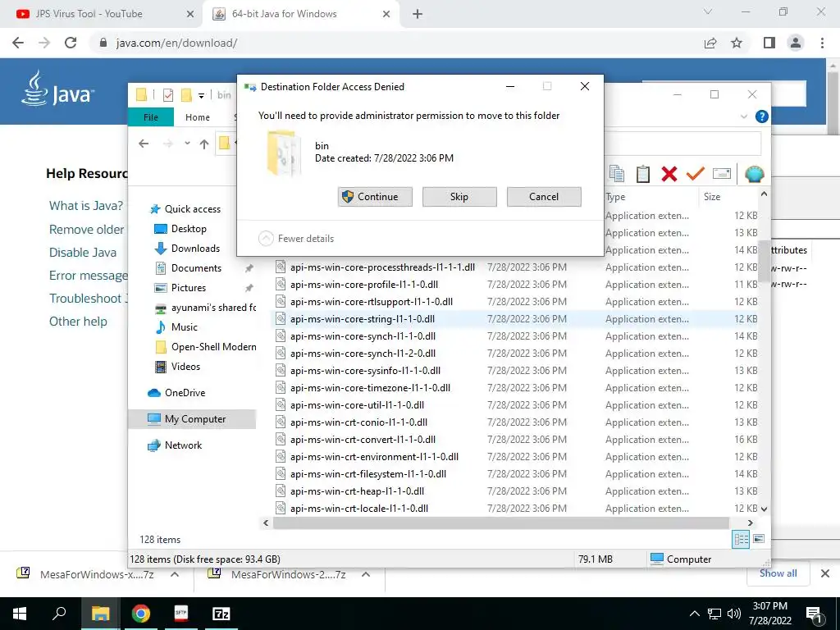Click Show all downloads in Chrome
Viewport: 840px width, 630px height.
(x=778, y=573)
